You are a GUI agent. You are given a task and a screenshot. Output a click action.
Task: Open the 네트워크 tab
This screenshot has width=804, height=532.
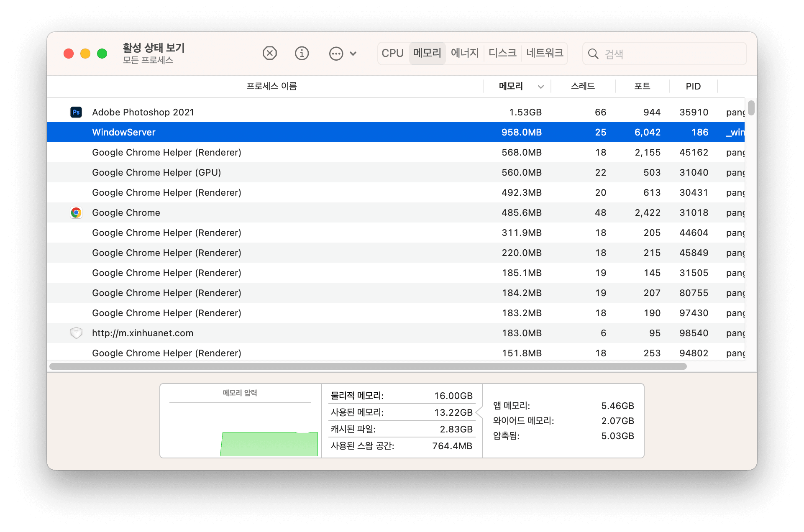pos(545,53)
